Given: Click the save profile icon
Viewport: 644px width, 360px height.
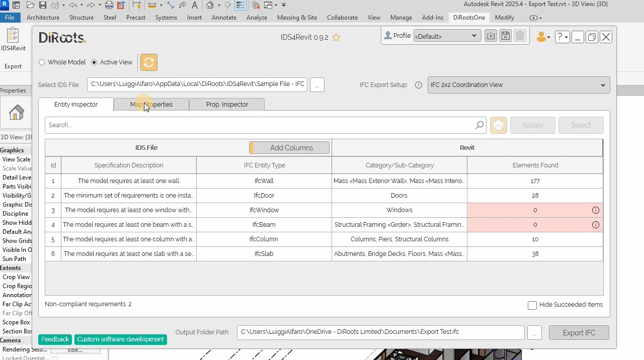Looking at the screenshot, I should [x=506, y=36].
